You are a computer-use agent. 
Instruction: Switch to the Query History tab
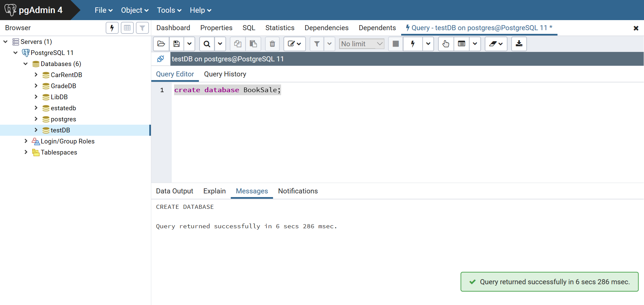point(225,74)
